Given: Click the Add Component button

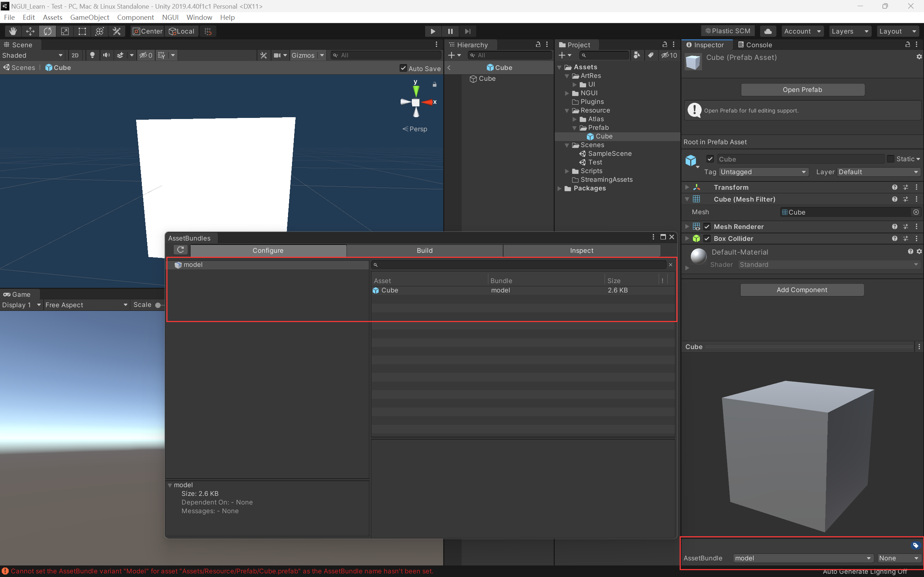Looking at the screenshot, I should tap(802, 289).
